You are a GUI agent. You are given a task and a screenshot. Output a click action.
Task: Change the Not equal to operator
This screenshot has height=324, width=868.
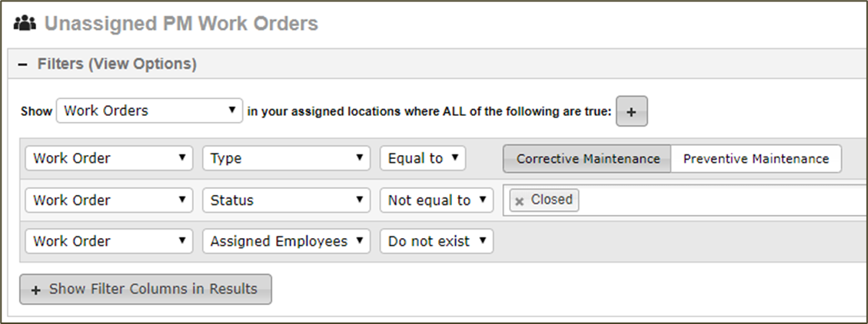pos(436,200)
